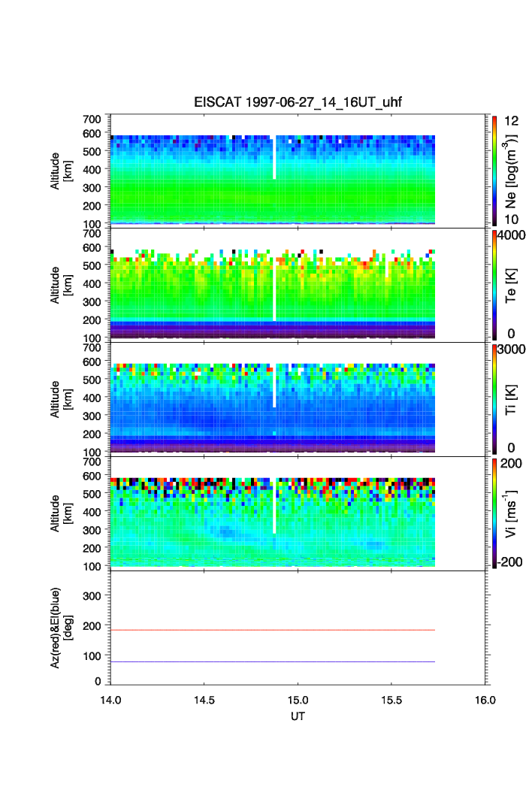Click the 400 altitude tick of the Vi panel
The height and width of the screenshot is (799, 532).
92,512
